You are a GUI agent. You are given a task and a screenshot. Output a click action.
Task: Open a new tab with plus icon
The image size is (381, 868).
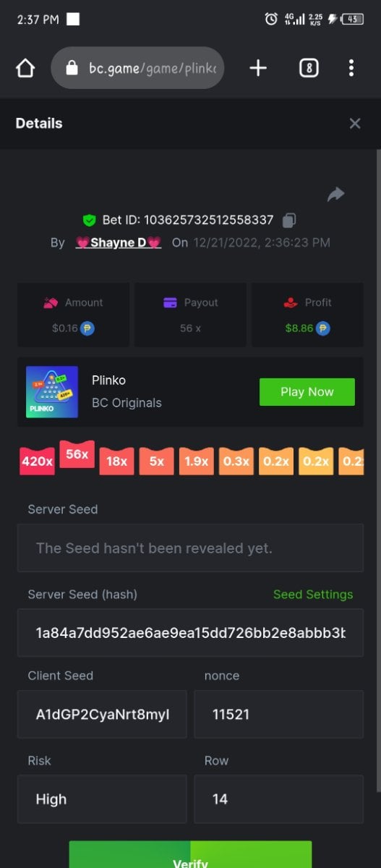click(x=258, y=68)
